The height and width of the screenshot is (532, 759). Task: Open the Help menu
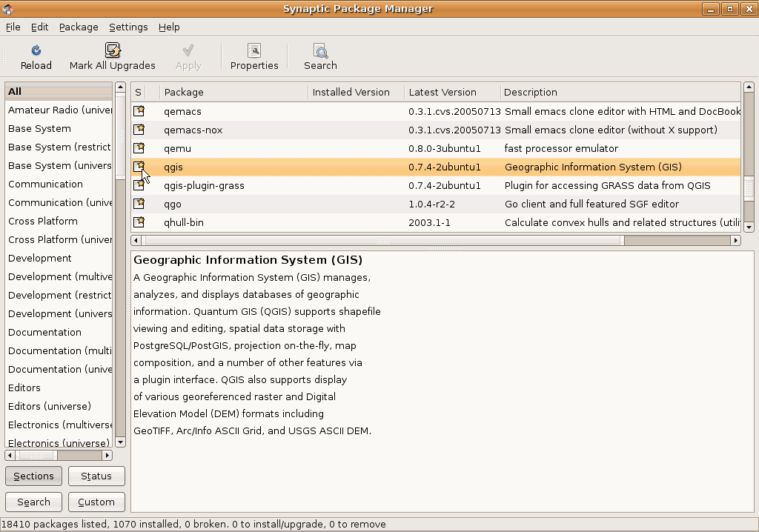(x=169, y=27)
